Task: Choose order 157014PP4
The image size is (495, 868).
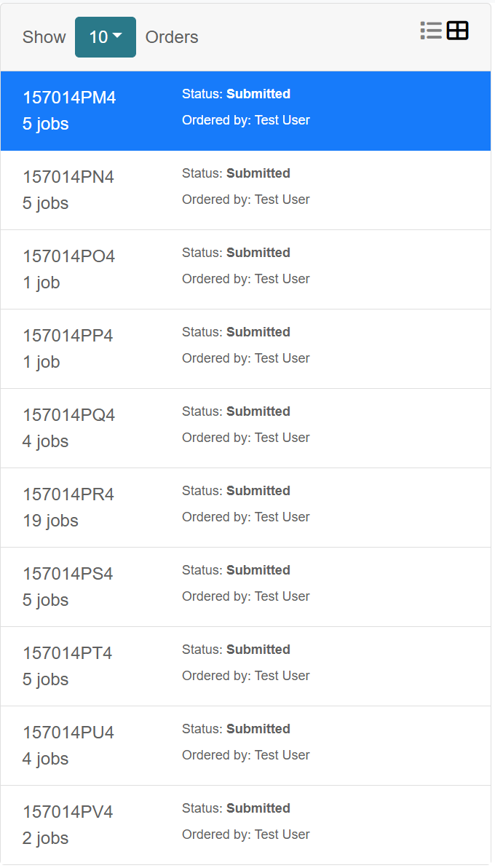Action: coord(246,349)
